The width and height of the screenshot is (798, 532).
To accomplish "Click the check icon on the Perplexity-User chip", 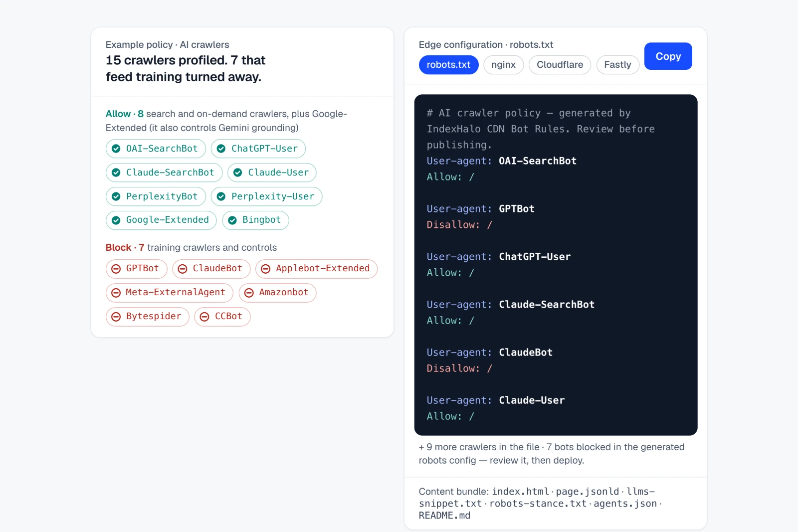I will [221, 196].
